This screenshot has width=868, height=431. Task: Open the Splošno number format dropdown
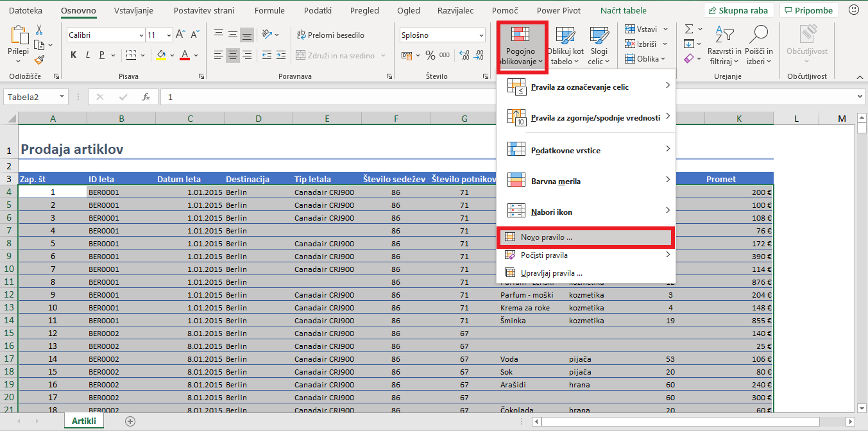tap(481, 35)
